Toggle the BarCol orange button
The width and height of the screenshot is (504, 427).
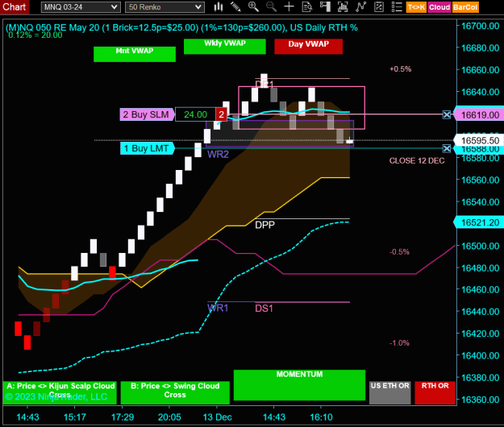click(465, 7)
